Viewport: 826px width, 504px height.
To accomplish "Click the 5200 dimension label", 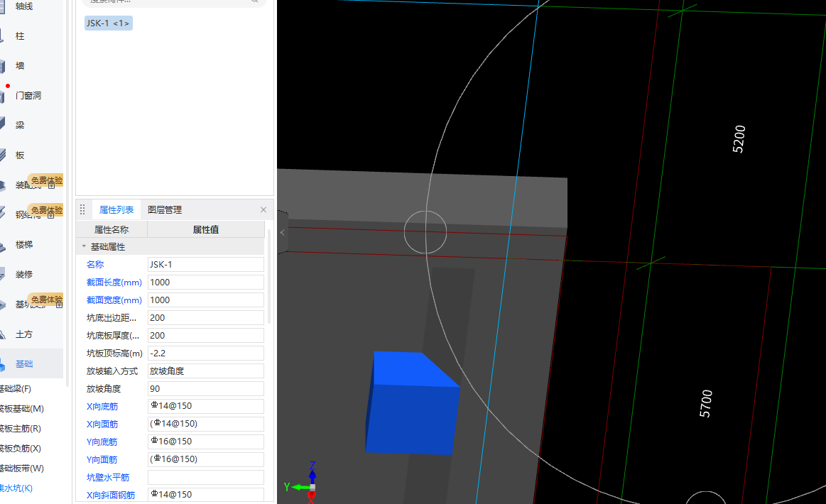I will click(739, 139).
